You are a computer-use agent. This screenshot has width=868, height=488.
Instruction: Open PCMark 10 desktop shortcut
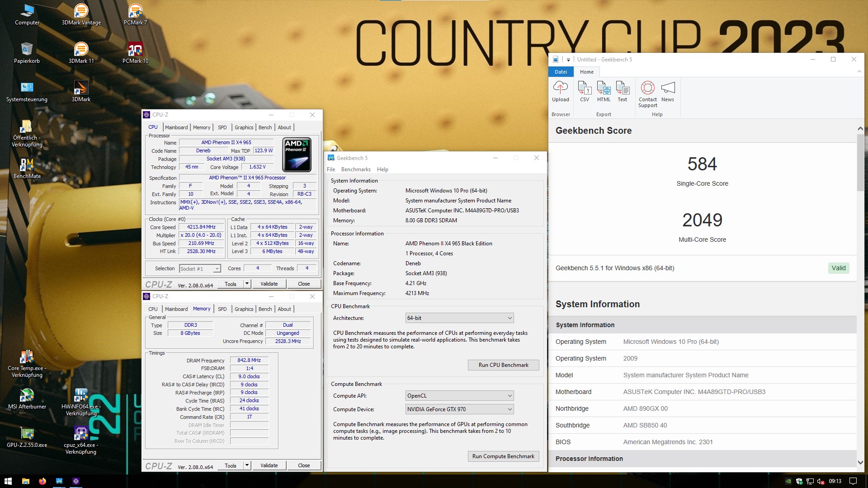[135, 53]
